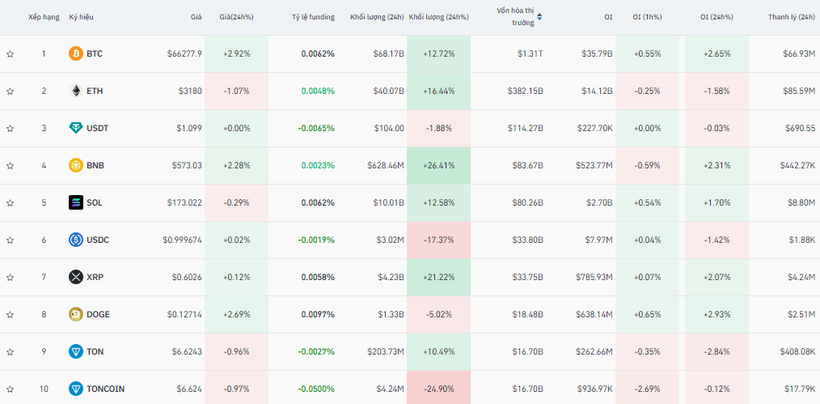Viewport: 820px width, 404px height.
Task: Click ETH funding rate 0.0048%
Action: (318, 91)
